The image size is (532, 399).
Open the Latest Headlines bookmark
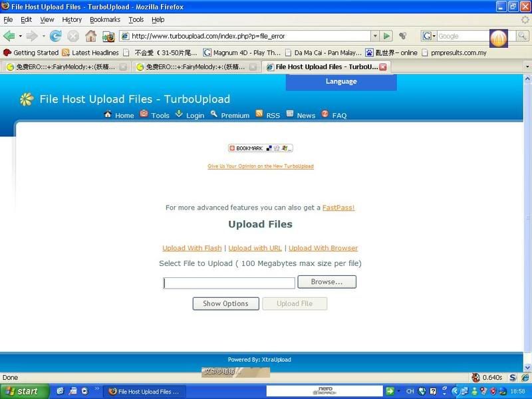pyautogui.click(x=90, y=53)
